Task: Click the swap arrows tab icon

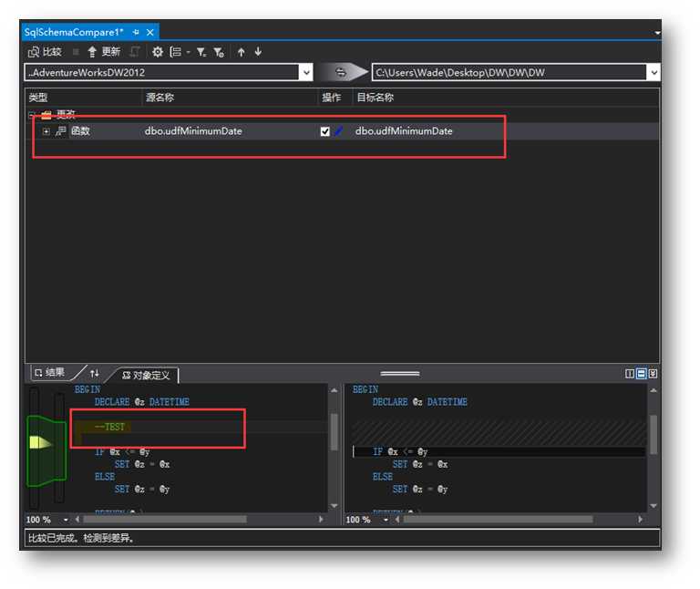Action: tap(94, 373)
